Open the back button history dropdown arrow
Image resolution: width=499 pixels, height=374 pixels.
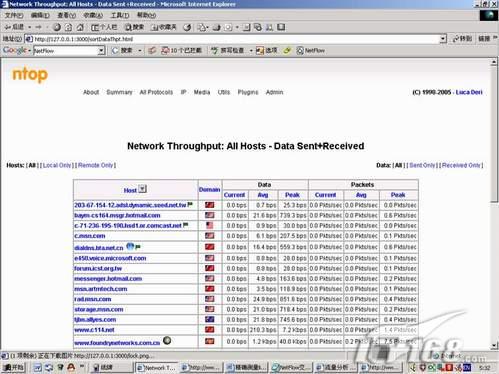click(30, 27)
